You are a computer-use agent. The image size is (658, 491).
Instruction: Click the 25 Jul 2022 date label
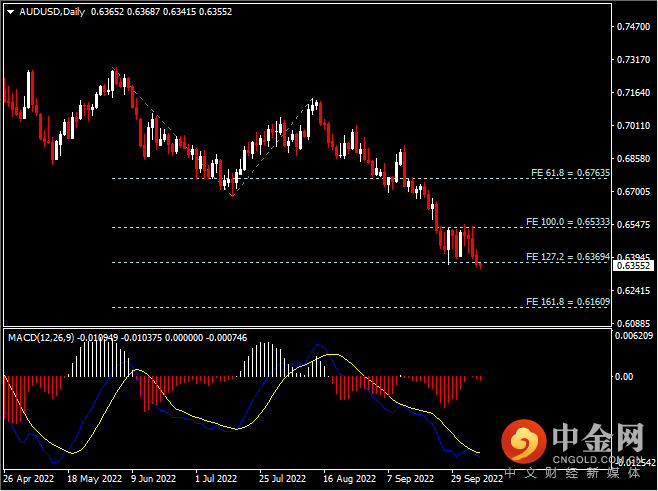pyautogui.click(x=282, y=478)
